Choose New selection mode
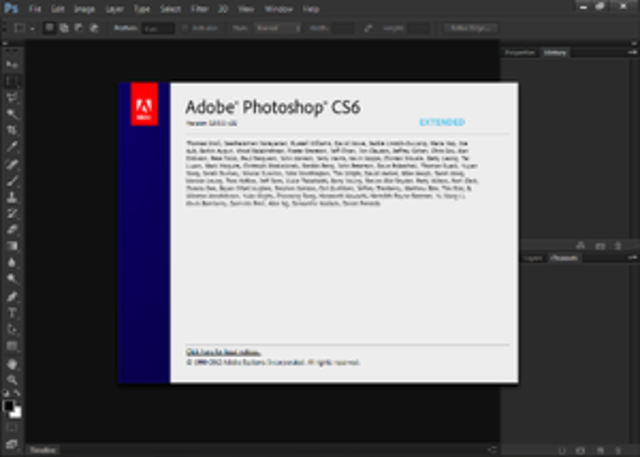 click(x=49, y=28)
